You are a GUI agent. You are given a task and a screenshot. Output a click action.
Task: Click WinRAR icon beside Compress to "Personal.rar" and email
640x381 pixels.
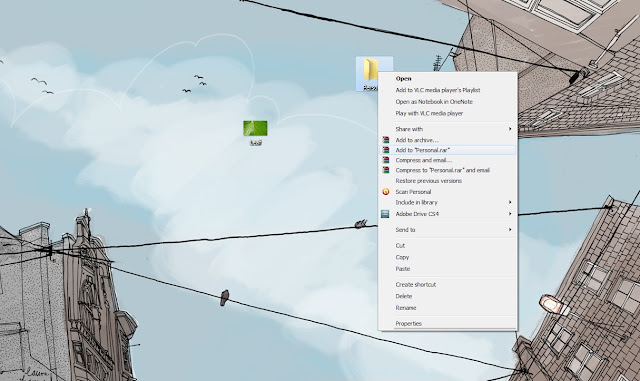click(x=385, y=170)
